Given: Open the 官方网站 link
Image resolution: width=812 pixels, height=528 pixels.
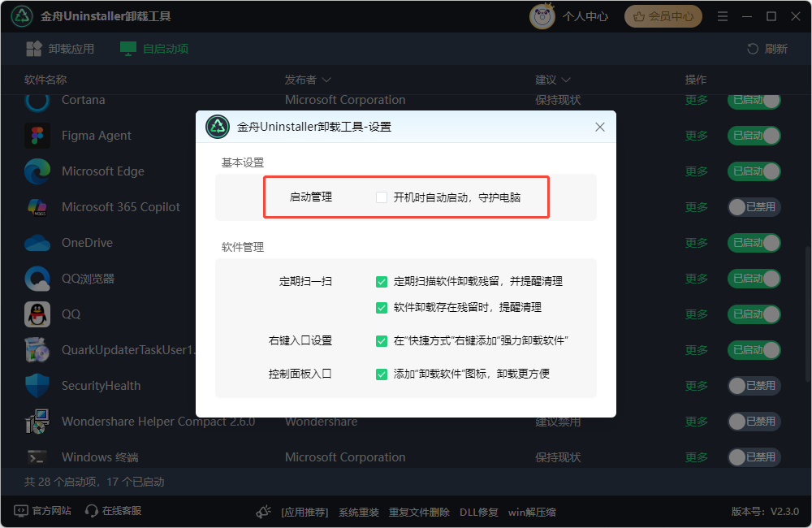Looking at the screenshot, I should 51,511.
